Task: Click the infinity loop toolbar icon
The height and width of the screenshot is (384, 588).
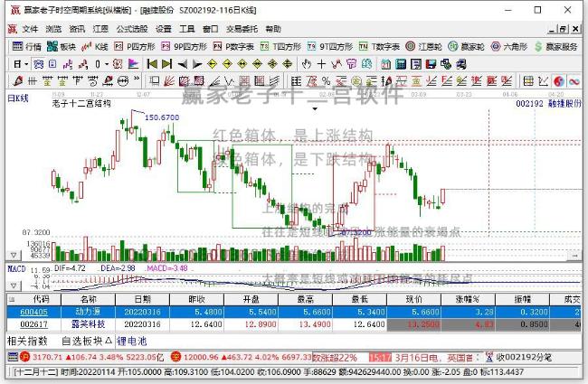Action: 574,81
